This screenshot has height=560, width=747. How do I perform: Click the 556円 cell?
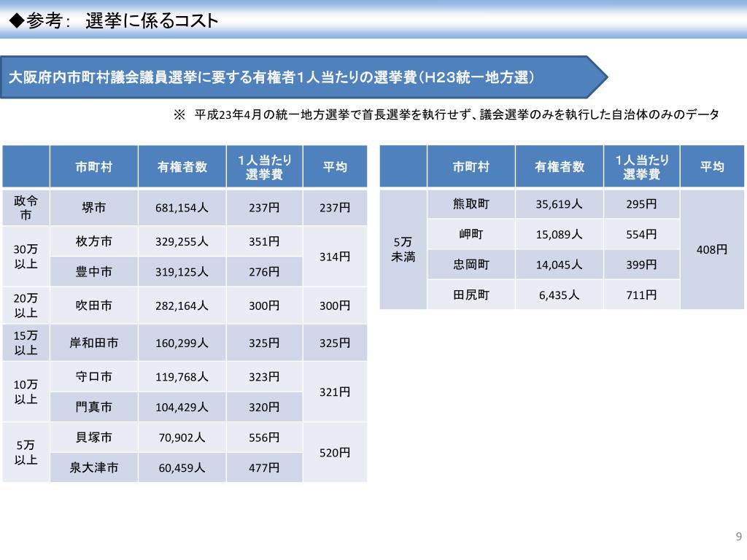coord(264,437)
